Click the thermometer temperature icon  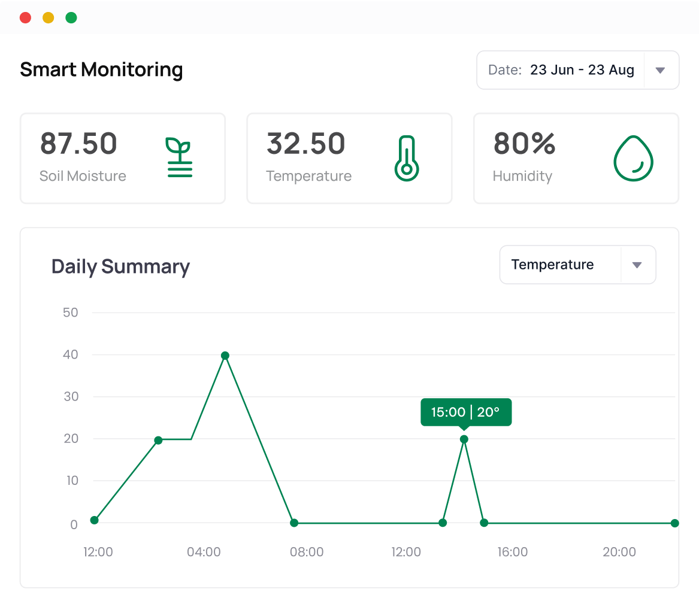click(406, 158)
